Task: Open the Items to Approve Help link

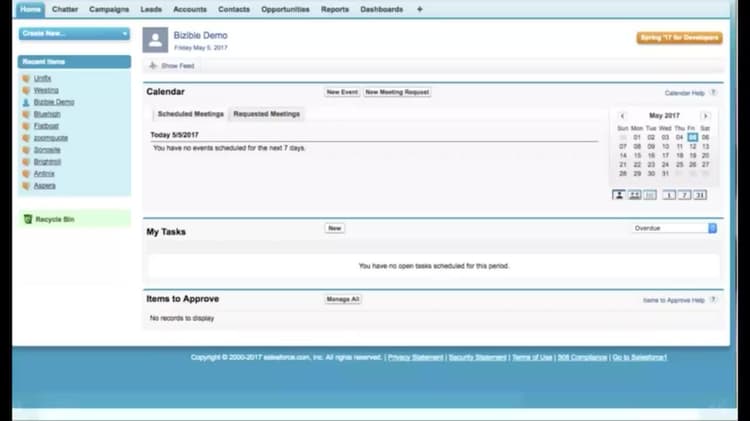Action: (x=673, y=300)
